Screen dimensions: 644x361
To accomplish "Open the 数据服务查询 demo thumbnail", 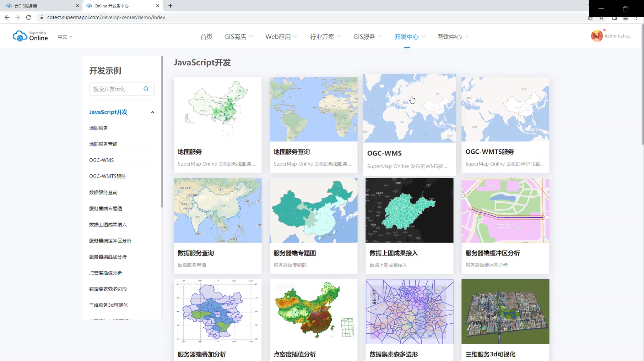I will pos(217,210).
